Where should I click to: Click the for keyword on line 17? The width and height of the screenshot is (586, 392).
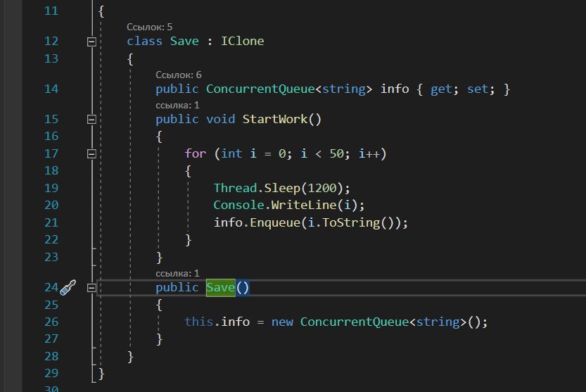tap(195, 153)
